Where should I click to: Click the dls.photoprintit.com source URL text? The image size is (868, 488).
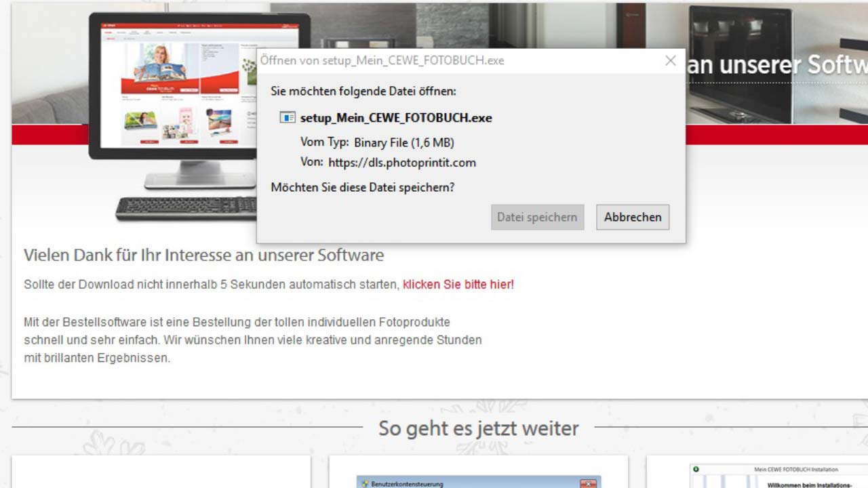(x=402, y=163)
